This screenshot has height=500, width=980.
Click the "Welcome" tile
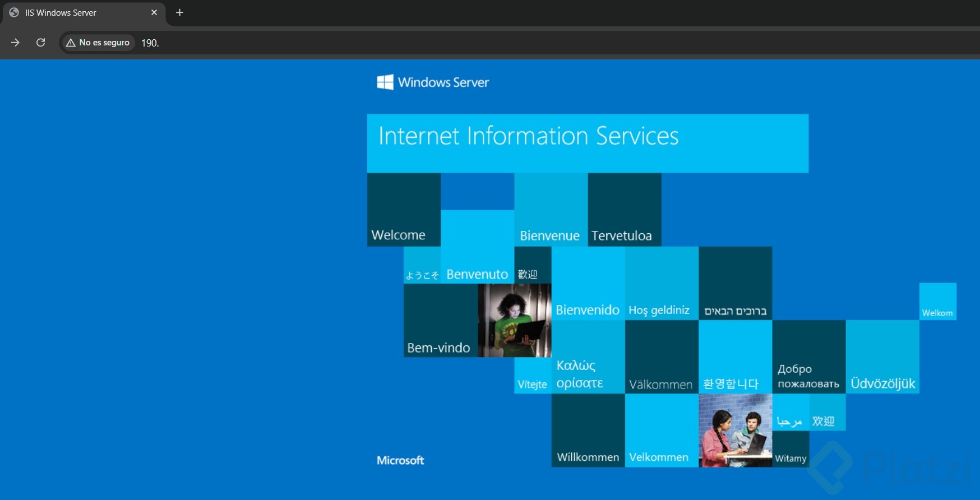(x=404, y=210)
